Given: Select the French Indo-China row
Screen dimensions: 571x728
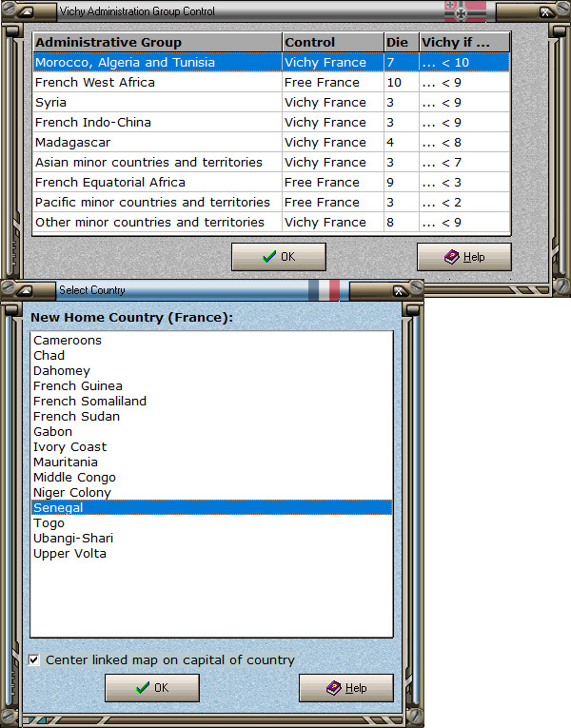Looking at the screenshot, I should (271, 122).
